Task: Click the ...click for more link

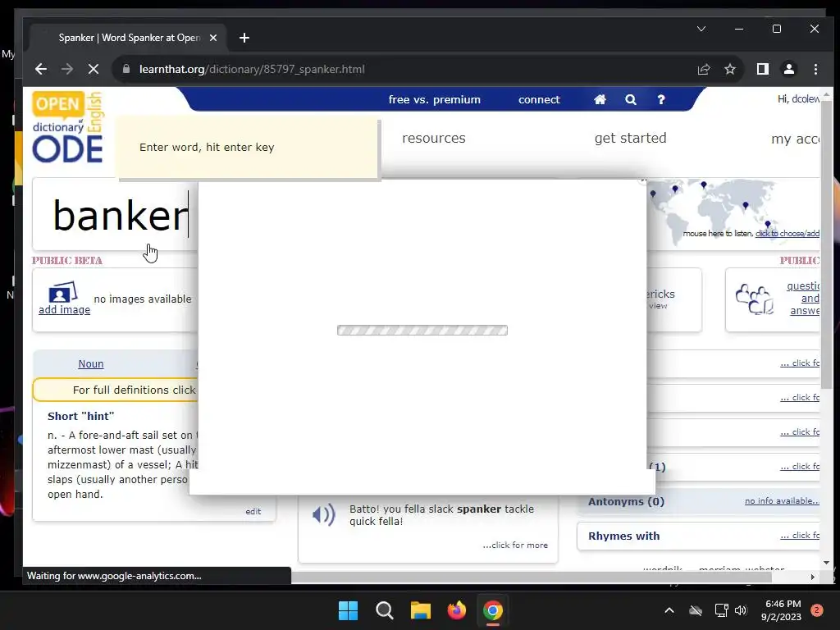Action: click(515, 545)
